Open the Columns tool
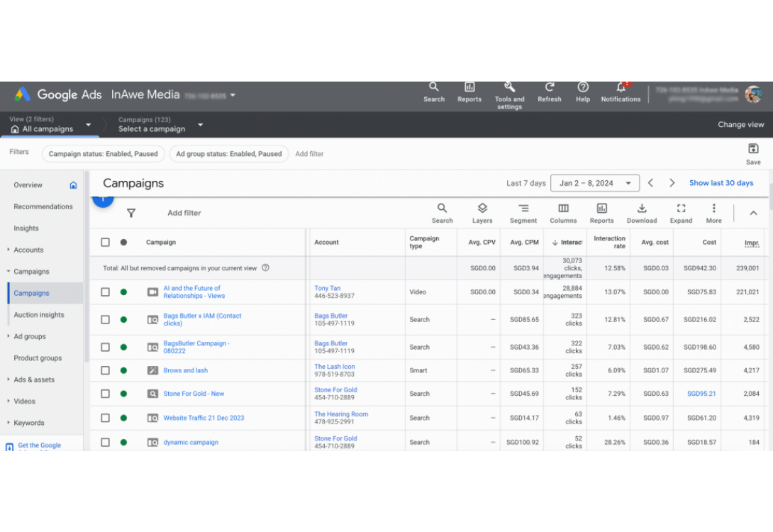773x532 pixels. click(564, 213)
